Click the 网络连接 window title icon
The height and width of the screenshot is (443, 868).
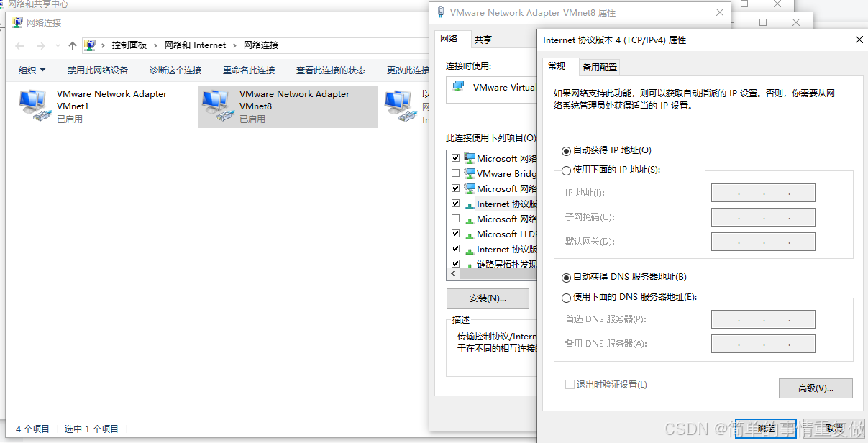tap(17, 22)
